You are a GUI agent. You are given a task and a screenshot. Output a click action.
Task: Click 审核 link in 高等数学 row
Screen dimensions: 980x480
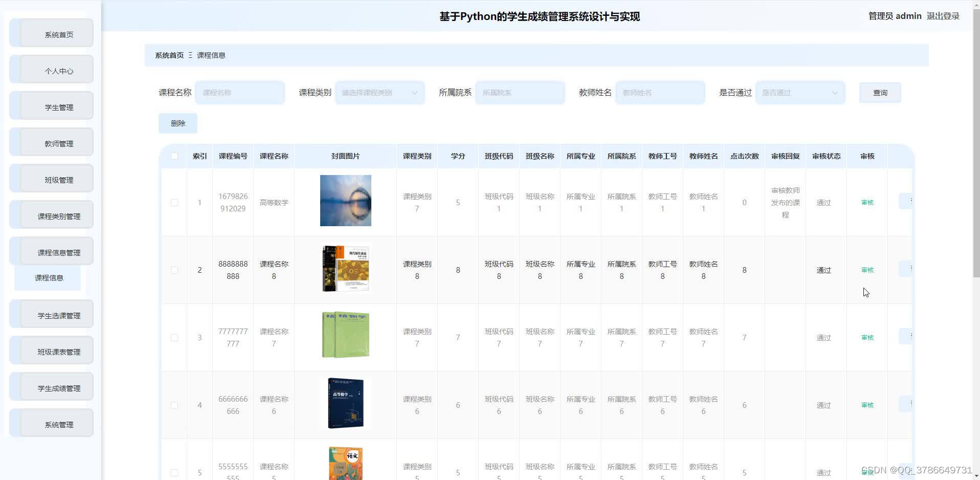[x=867, y=203]
